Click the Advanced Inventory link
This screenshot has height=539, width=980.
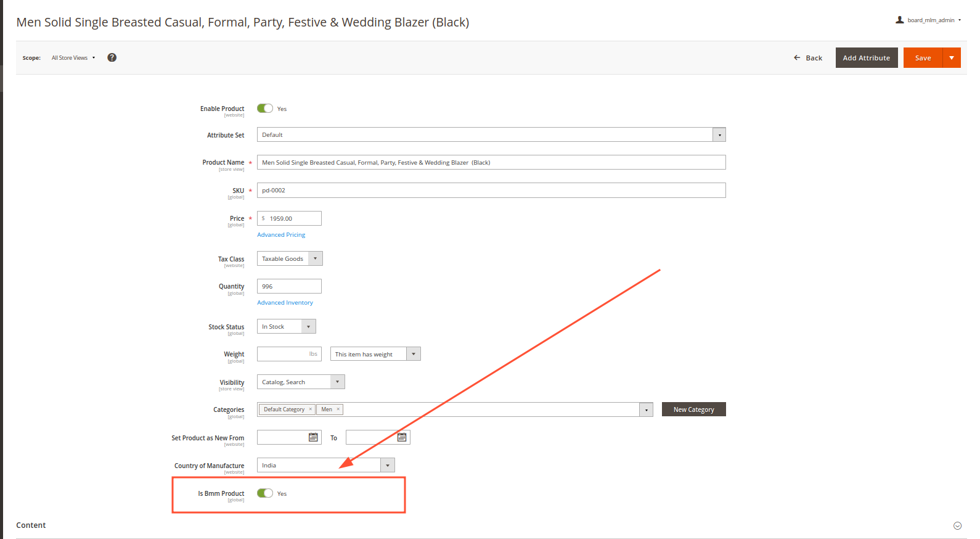(x=285, y=303)
